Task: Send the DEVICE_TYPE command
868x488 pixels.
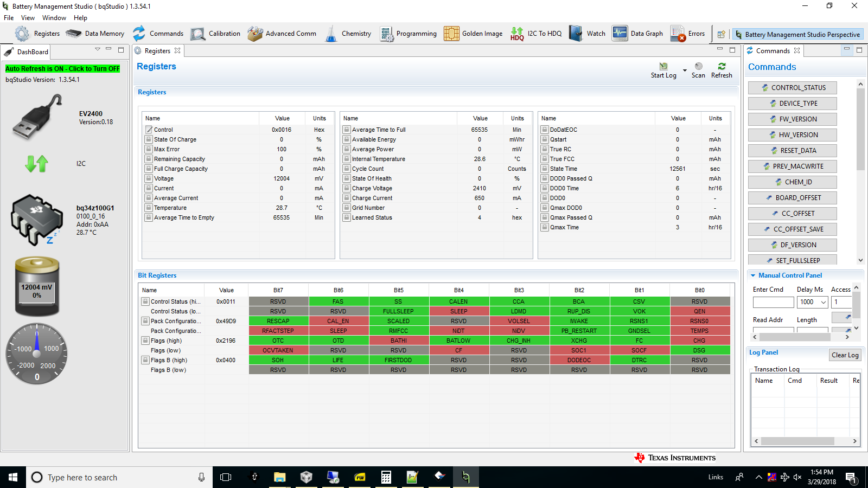Action: (x=793, y=104)
